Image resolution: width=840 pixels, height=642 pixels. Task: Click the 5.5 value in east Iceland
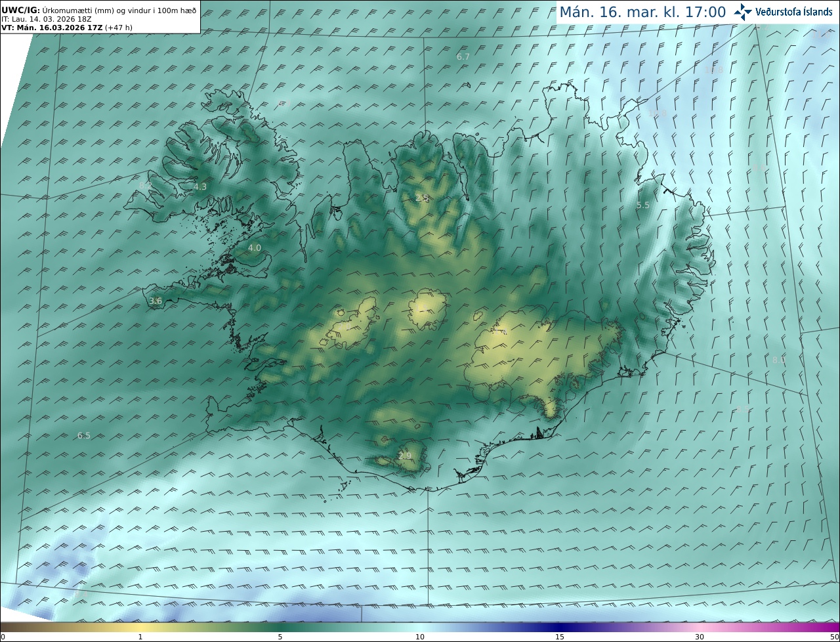[x=643, y=205]
